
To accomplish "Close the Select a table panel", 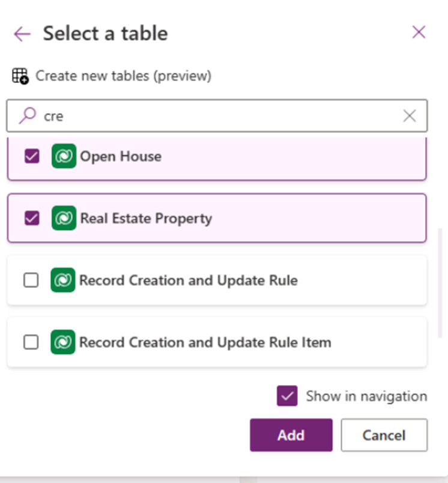I will click(419, 32).
